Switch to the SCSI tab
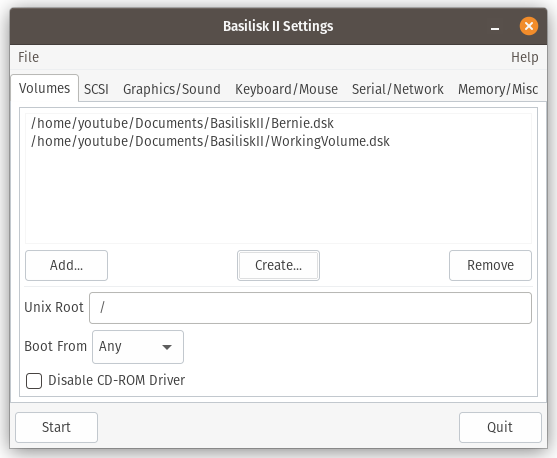 click(96, 89)
